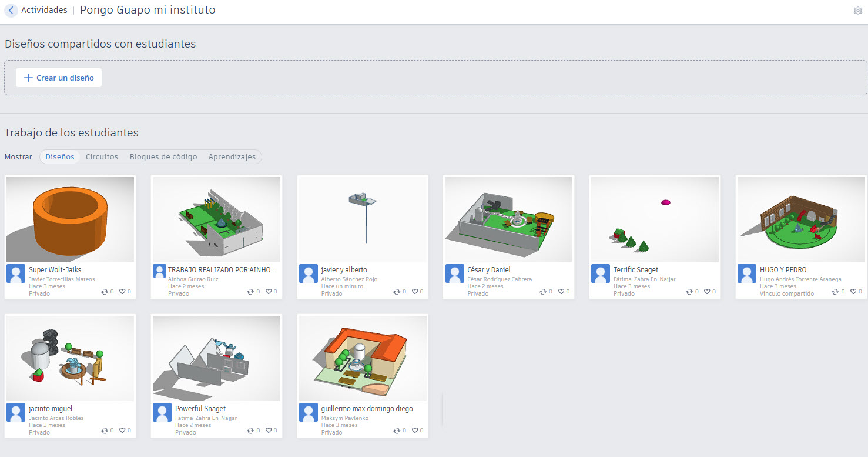Open the guillermo max domingo diego thumbnail
Image resolution: width=868 pixels, height=457 pixels.
(363, 358)
